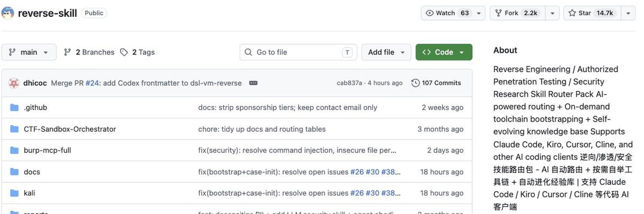Expand the Watch notifications dropdown arrow
The image size is (644, 214).
pos(479,13)
